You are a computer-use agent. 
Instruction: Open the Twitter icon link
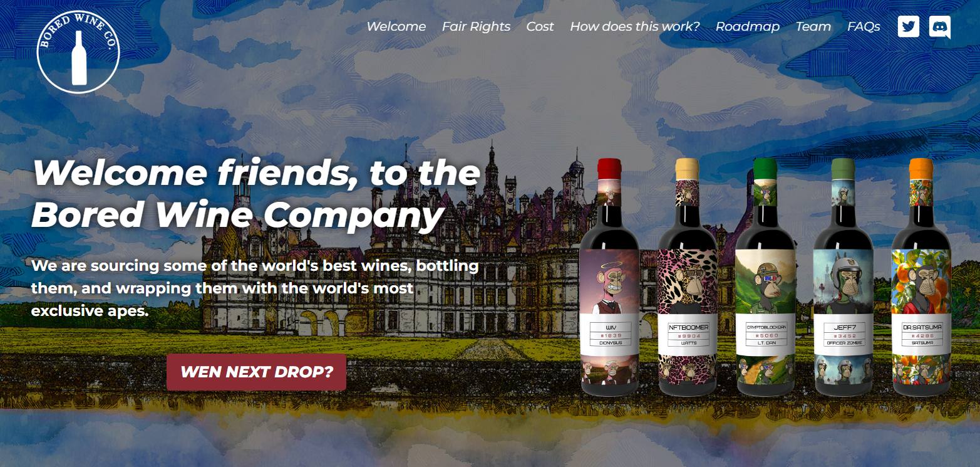[908, 27]
